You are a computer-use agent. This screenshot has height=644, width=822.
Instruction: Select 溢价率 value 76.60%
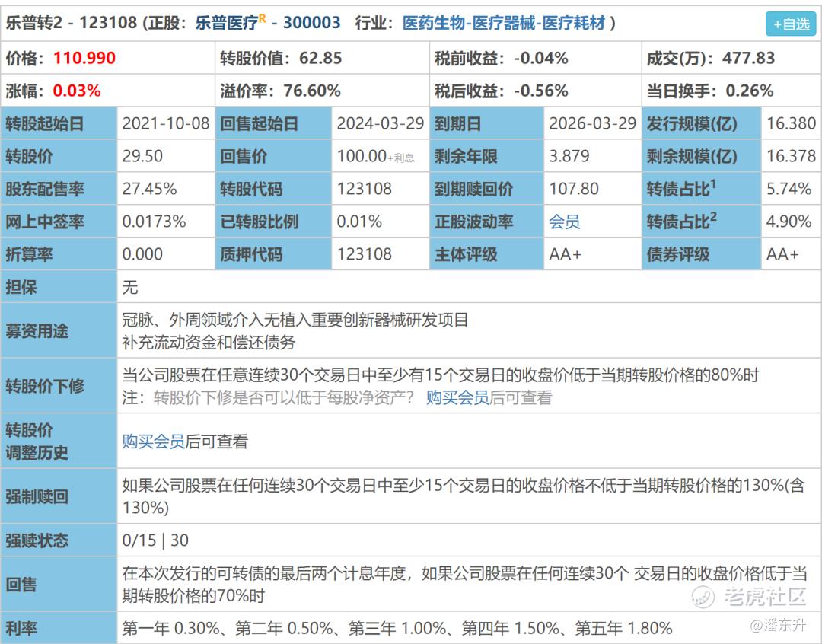pos(312,91)
